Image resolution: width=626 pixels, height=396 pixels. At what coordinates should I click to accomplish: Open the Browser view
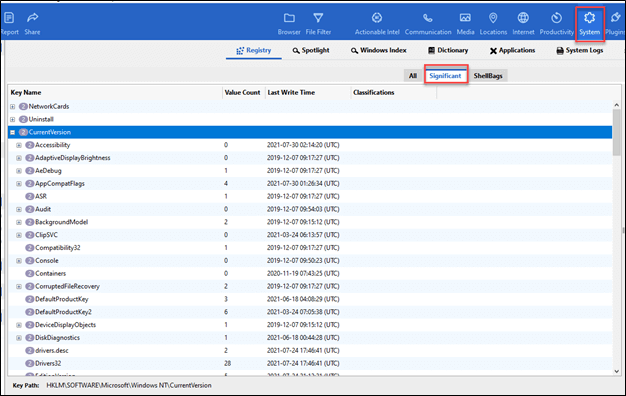coord(289,23)
